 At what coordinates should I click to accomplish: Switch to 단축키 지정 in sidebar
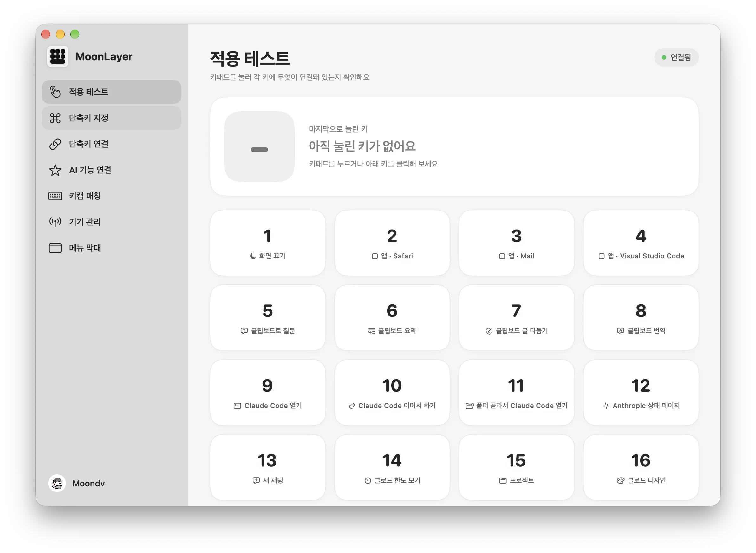pos(112,118)
